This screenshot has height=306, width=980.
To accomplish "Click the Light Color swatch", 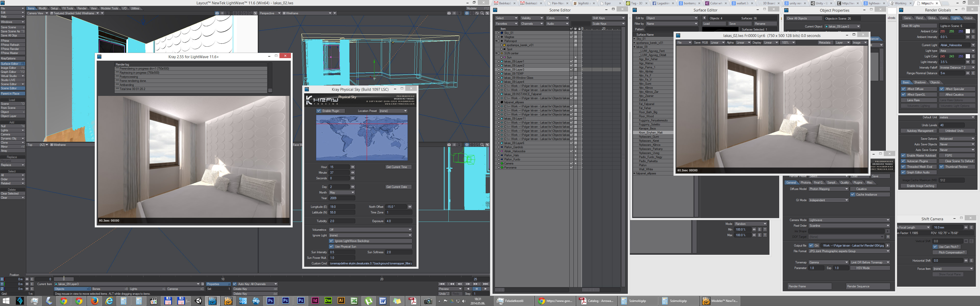I will point(968,56).
